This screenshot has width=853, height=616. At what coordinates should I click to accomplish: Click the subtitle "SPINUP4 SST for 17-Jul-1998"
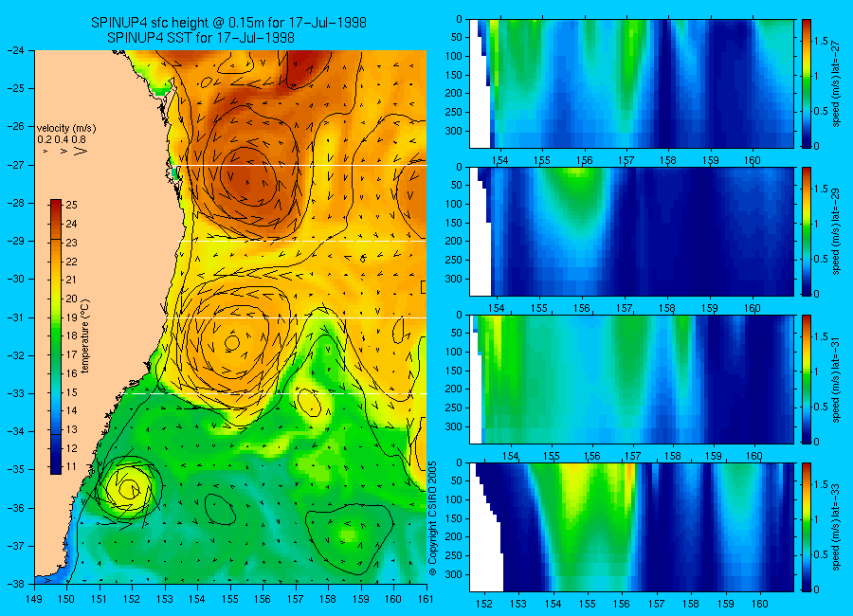(201, 38)
